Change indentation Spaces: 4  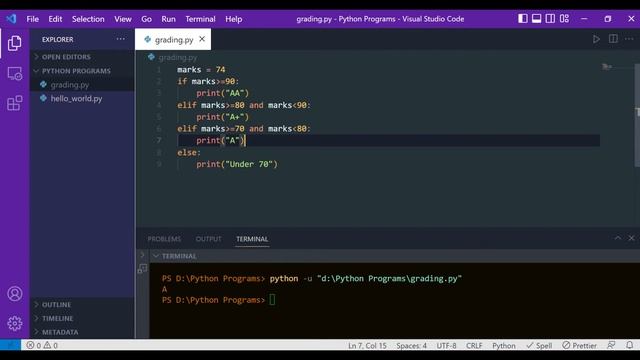[x=411, y=345]
